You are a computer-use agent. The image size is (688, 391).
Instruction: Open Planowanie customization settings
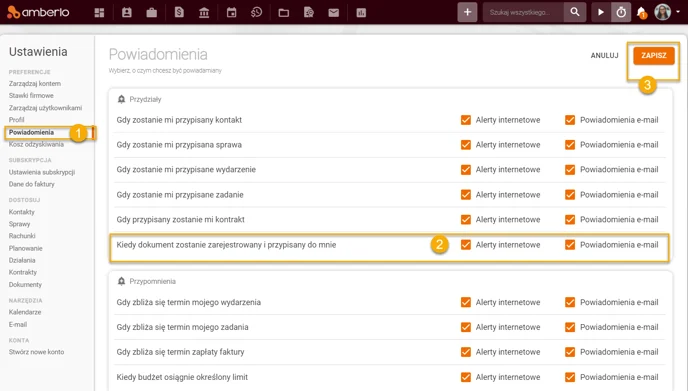click(x=25, y=248)
